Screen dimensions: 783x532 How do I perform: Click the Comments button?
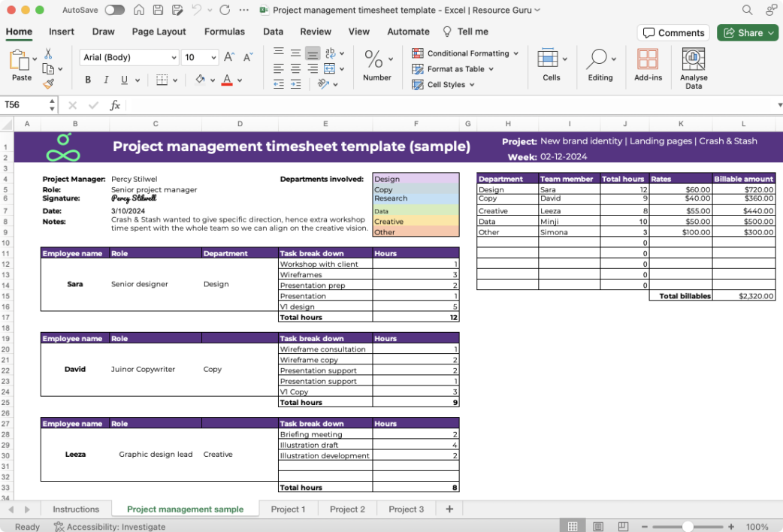(673, 33)
